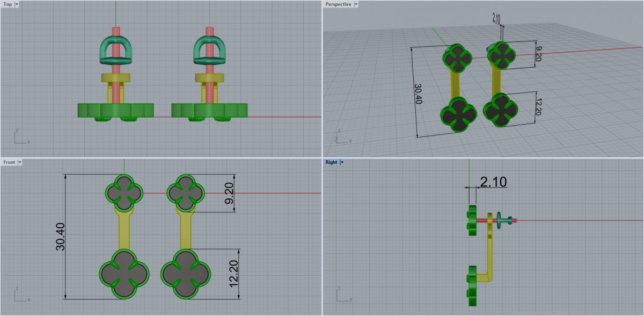Open the Front viewport dropdown arrow
The height and width of the screenshot is (316, 644).
point(20,162)
